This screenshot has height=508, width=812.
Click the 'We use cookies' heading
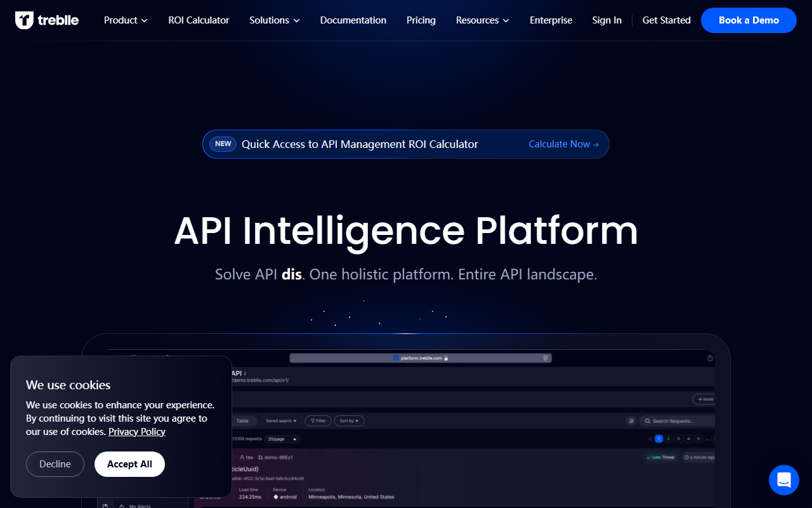click(69, 385)
